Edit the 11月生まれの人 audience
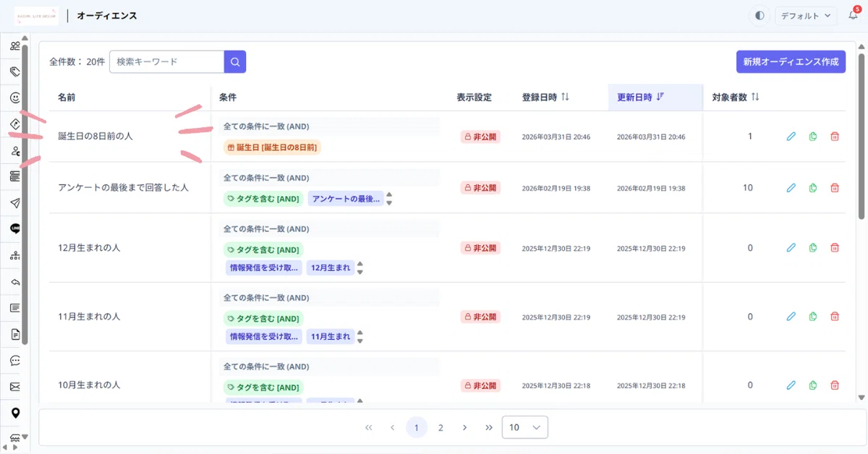This screenshot has width=868, height=454. pyautogui.click(x=791, y=317)
